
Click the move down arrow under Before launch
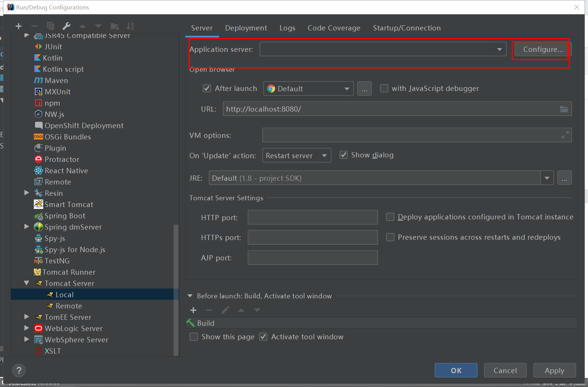click(257, 310)
